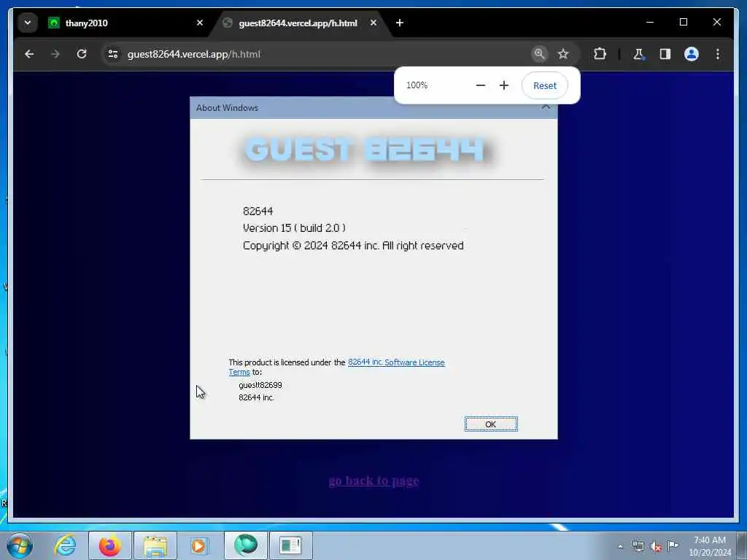The image size is (747, 560).
Task: Click the zoom magnifier icon in address bar
Action: (x=539, y=54)
